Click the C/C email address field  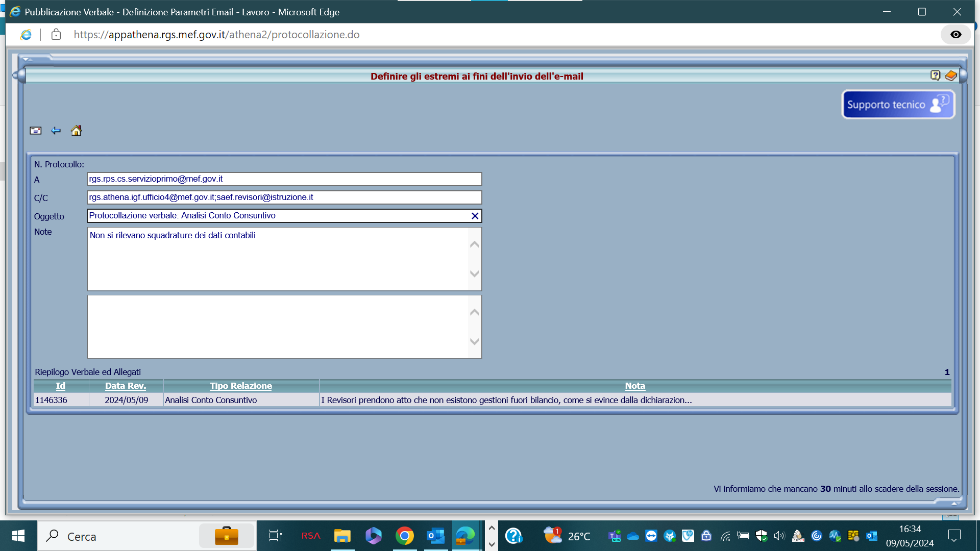tap(284, 197)
